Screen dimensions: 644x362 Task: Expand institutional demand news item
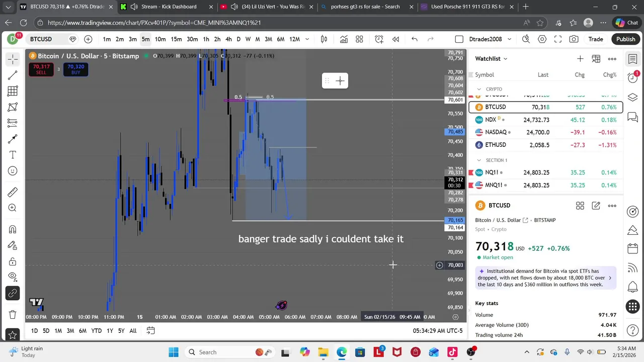546,278
